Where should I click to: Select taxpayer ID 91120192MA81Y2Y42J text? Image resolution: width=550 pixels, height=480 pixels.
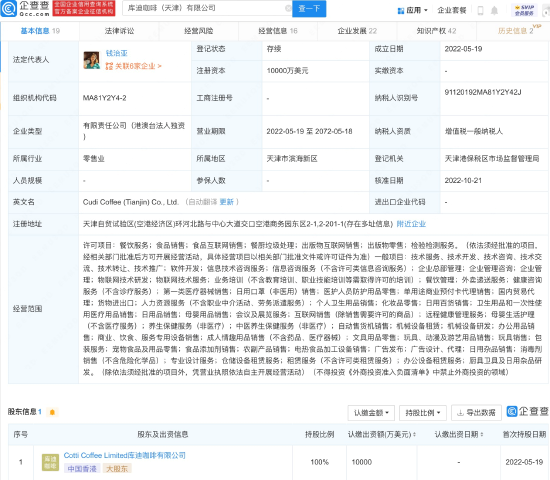click(483, 92)
